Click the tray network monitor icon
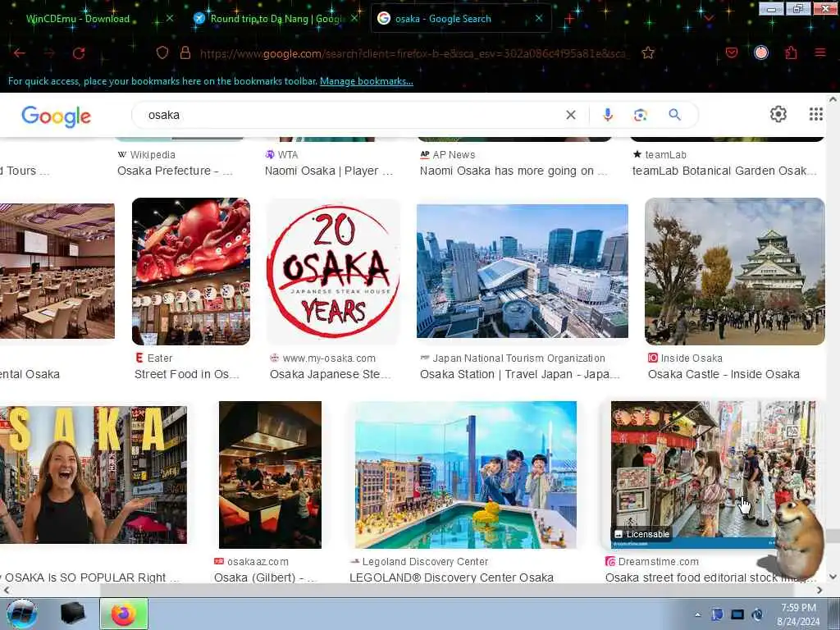The width and height of the screenshot is (840, 630). pos(737,614)
